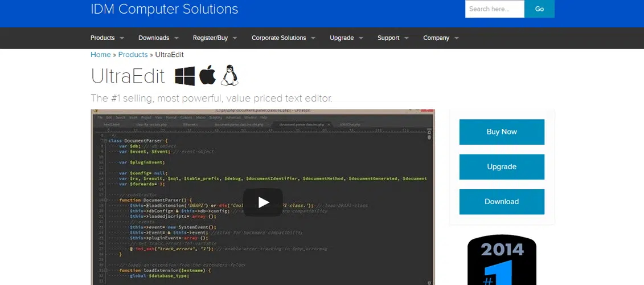Open the Corporate Solutions menu
This screenshot has width=644, height=285.
click(x=279, y=38)
